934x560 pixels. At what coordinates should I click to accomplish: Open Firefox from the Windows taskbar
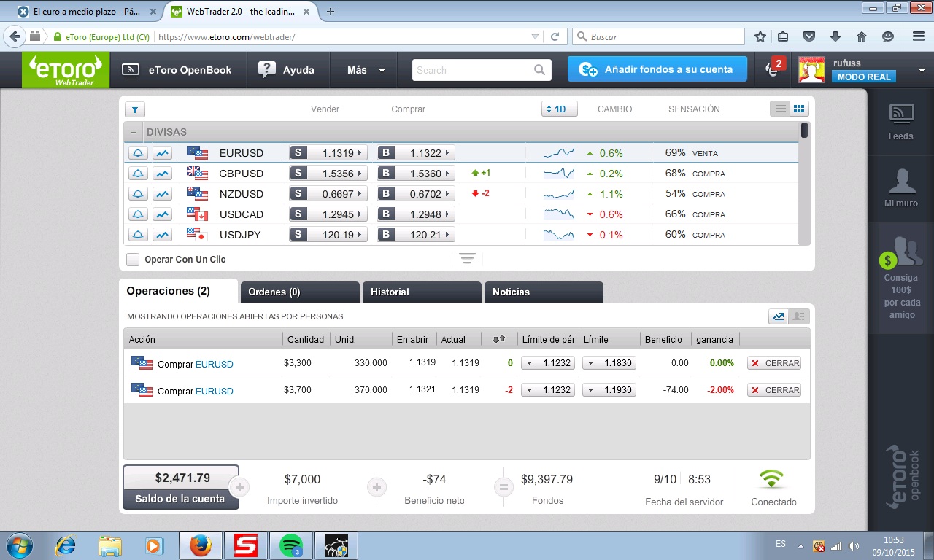[200, 545]
